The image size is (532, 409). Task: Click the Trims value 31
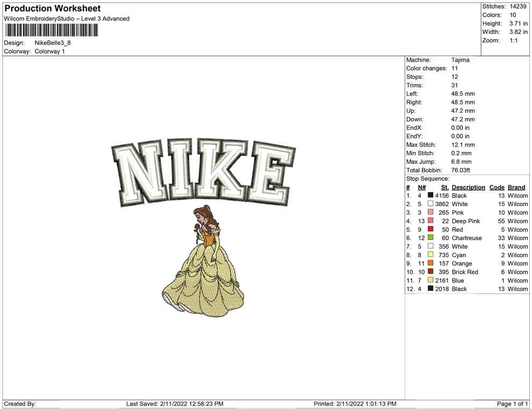click(455, 85)
